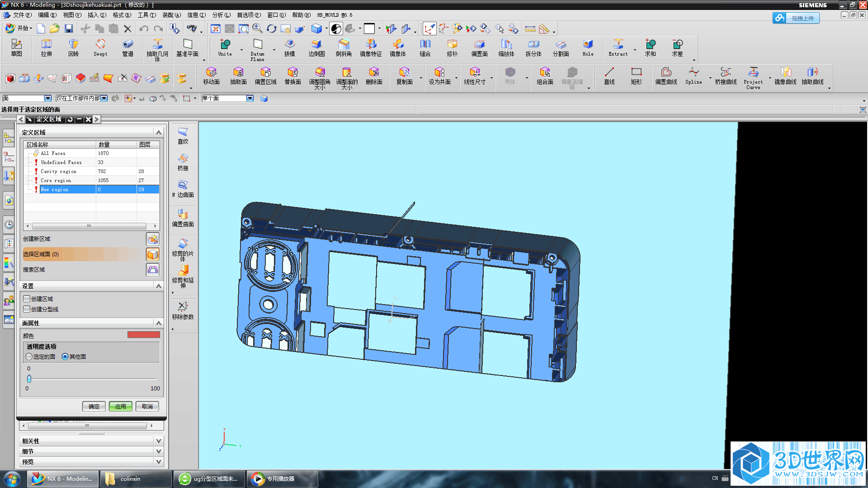
Task: Select the Datum Plane tool
Action: (x=258, y=50)
